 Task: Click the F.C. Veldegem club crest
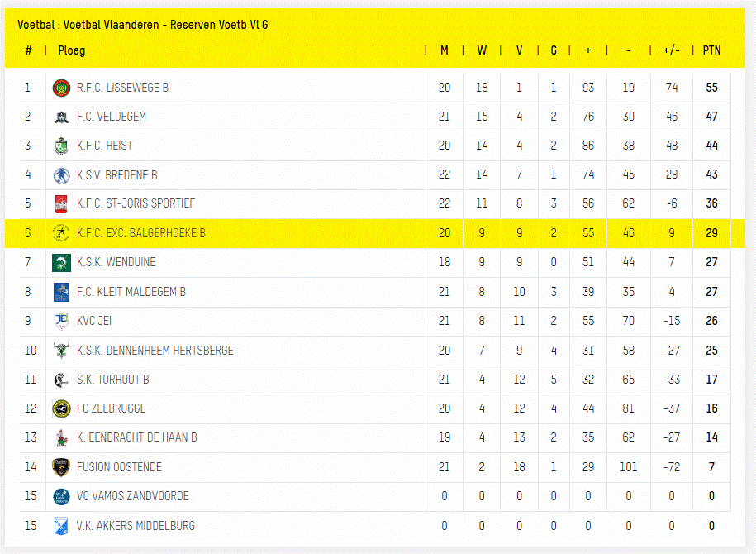pos(61,117)
